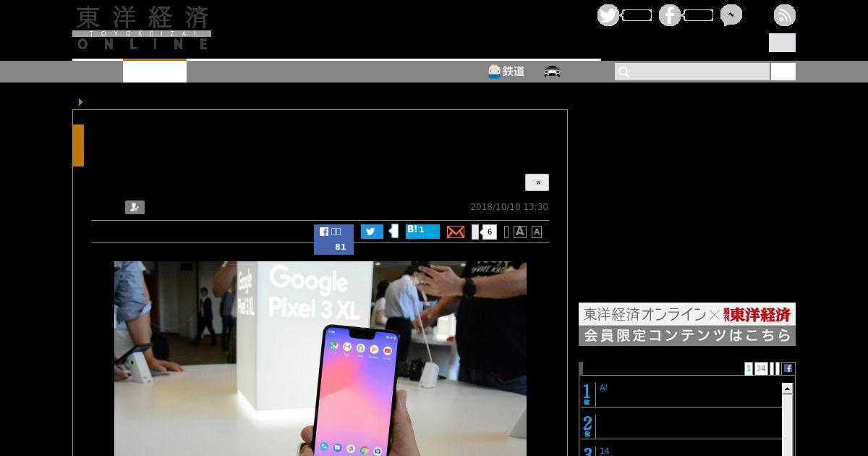Open the Twitter icon in the header

608,15
